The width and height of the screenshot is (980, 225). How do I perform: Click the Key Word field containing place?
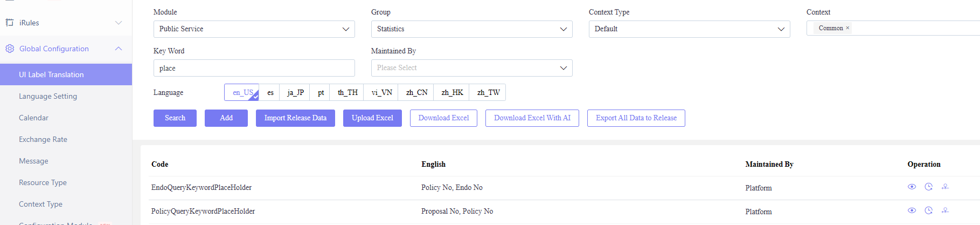pyautogui.click(x=254, y=68)
